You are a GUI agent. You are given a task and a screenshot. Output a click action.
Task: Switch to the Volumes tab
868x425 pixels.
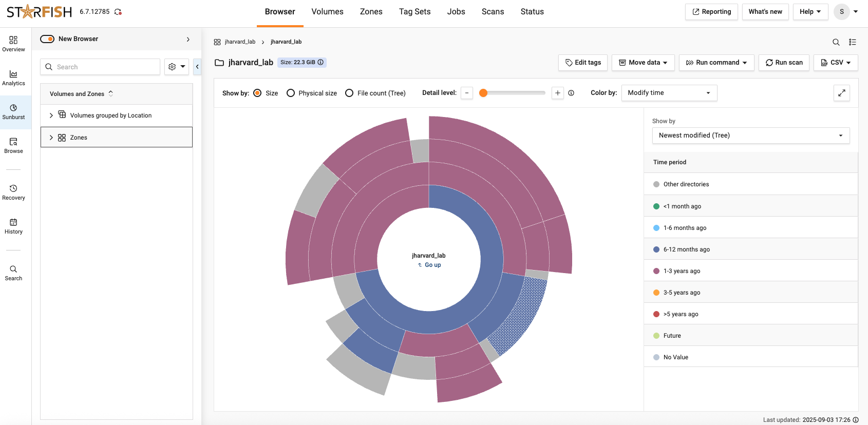tap(327, 12)
